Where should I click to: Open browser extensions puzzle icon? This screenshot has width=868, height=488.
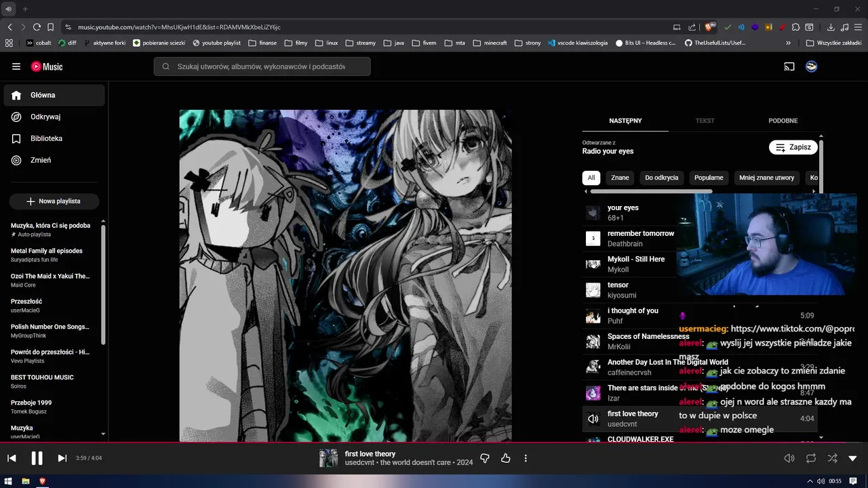pos(796,27)
